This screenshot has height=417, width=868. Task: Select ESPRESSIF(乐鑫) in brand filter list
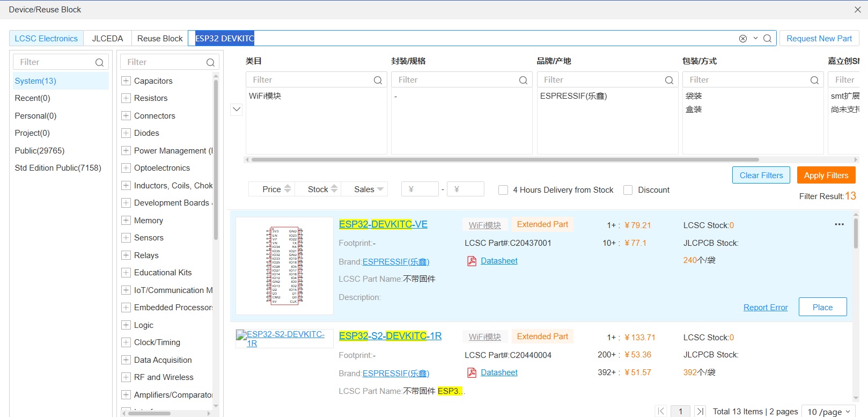click(573, 96)
